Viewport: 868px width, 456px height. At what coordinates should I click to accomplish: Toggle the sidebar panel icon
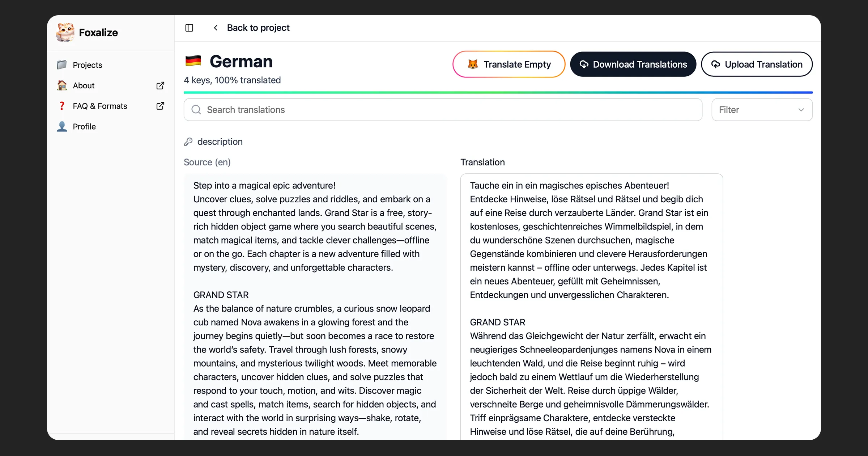(189, 28)
